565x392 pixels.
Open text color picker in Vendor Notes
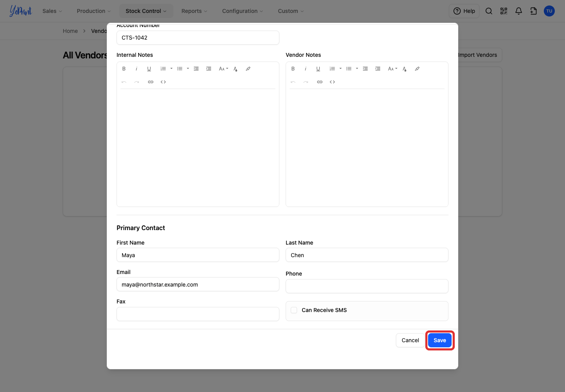pos(405,69)
